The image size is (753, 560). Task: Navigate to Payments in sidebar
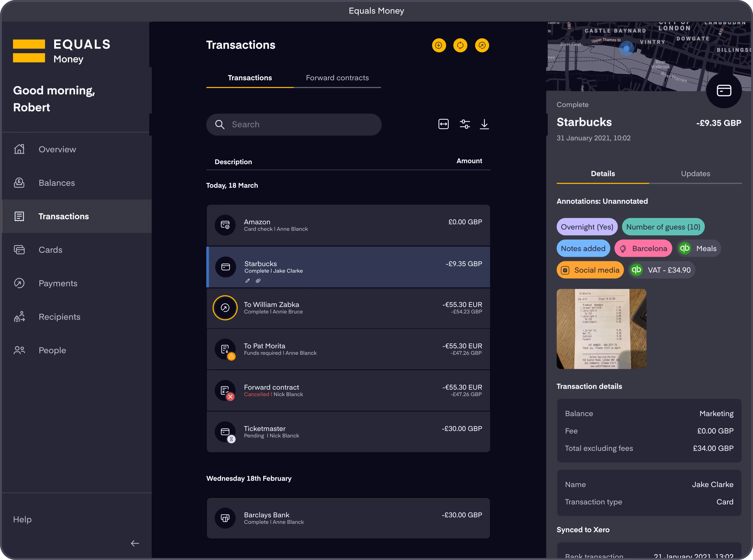click(77, 283)
